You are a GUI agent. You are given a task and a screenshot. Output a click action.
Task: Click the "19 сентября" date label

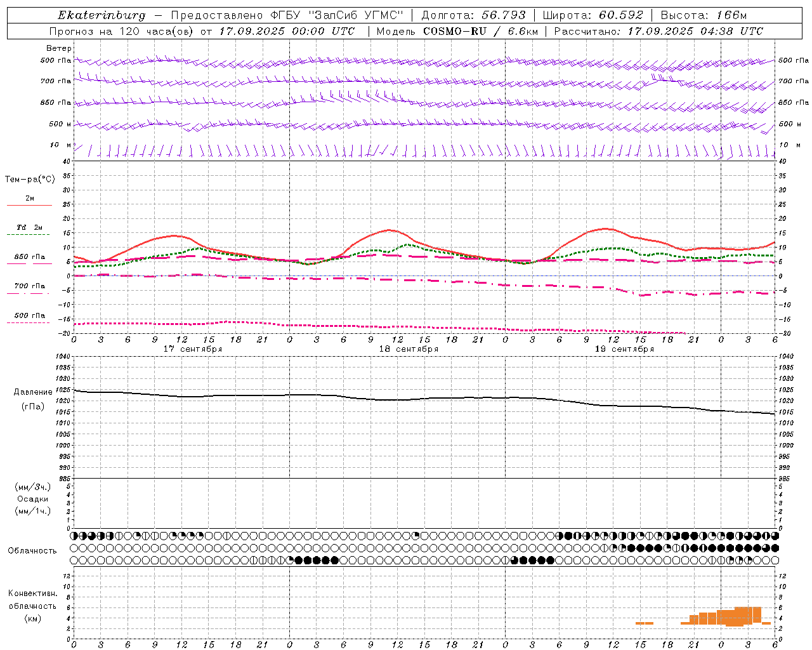(624, 349)
